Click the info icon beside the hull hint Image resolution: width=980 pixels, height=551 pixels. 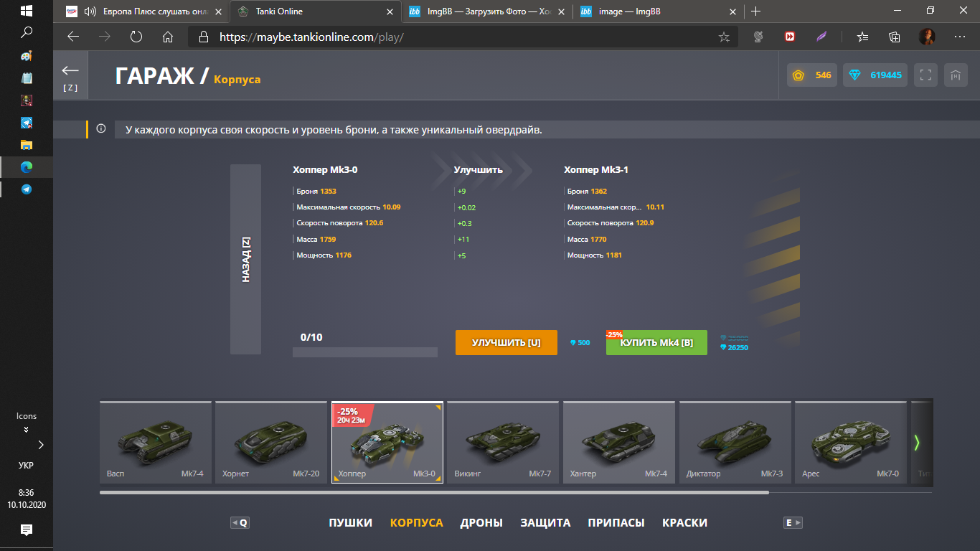tap(101, 129)
